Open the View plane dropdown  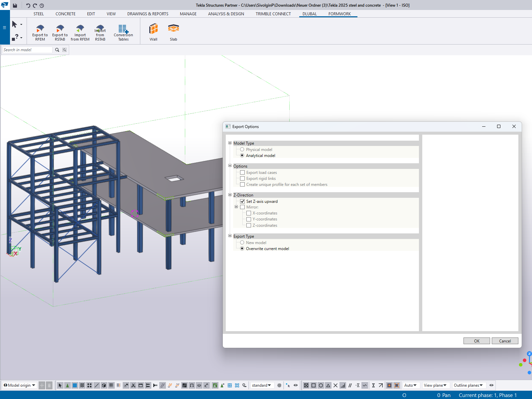click(x=435, y=385)
